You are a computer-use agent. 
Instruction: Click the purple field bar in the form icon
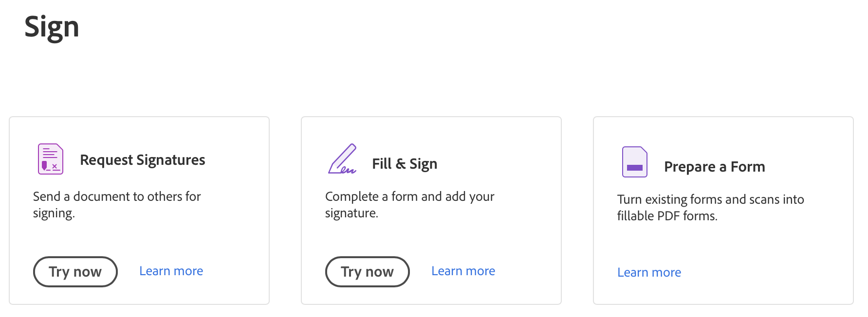tap(635, 168)
